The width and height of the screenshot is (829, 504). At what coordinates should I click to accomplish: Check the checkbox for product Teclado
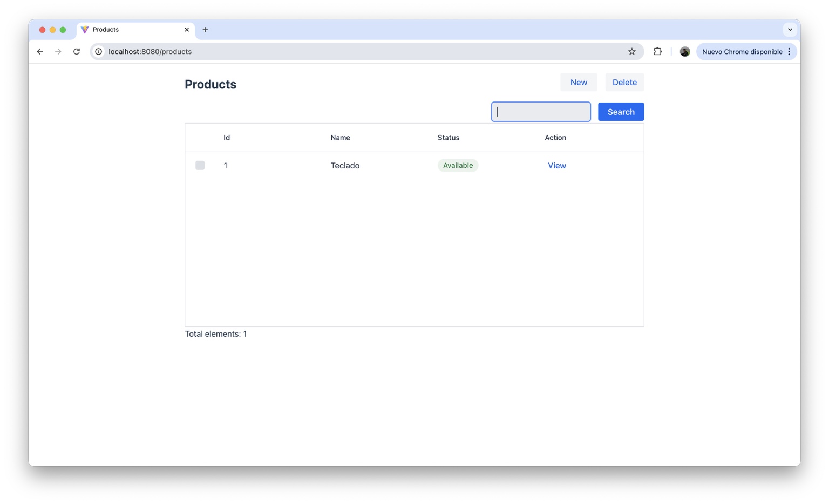coord(200,165)
